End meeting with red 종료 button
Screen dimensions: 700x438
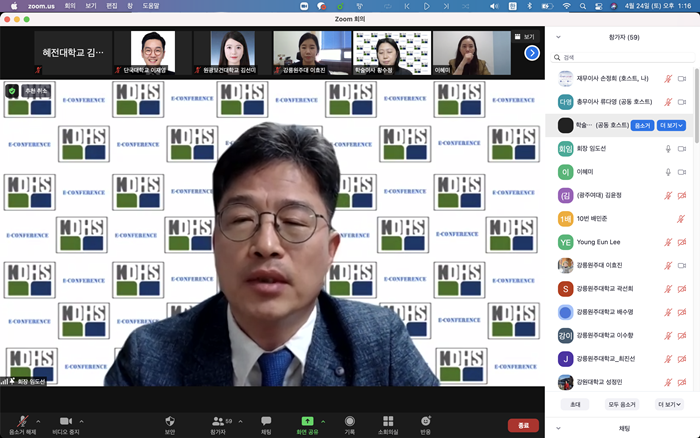(x=523, y=425)
